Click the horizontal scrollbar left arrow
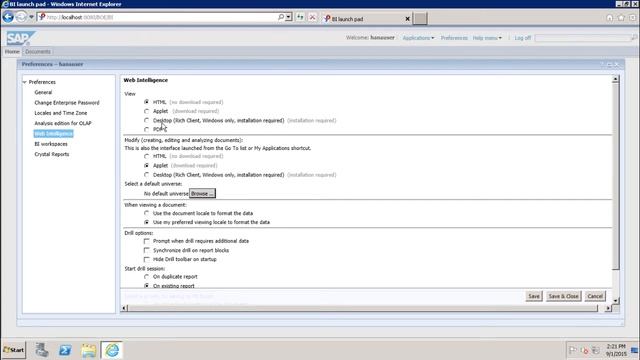 124,308
